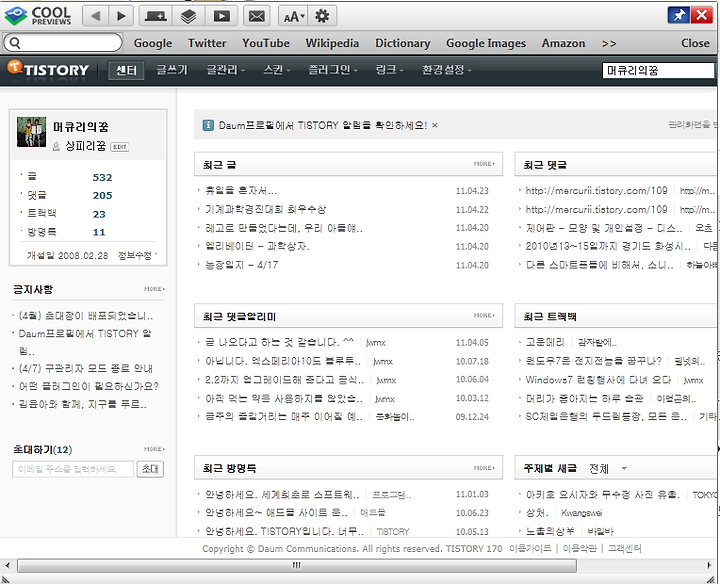
Task: Open the 댓글 count 205
Action: tap(102, 196)
